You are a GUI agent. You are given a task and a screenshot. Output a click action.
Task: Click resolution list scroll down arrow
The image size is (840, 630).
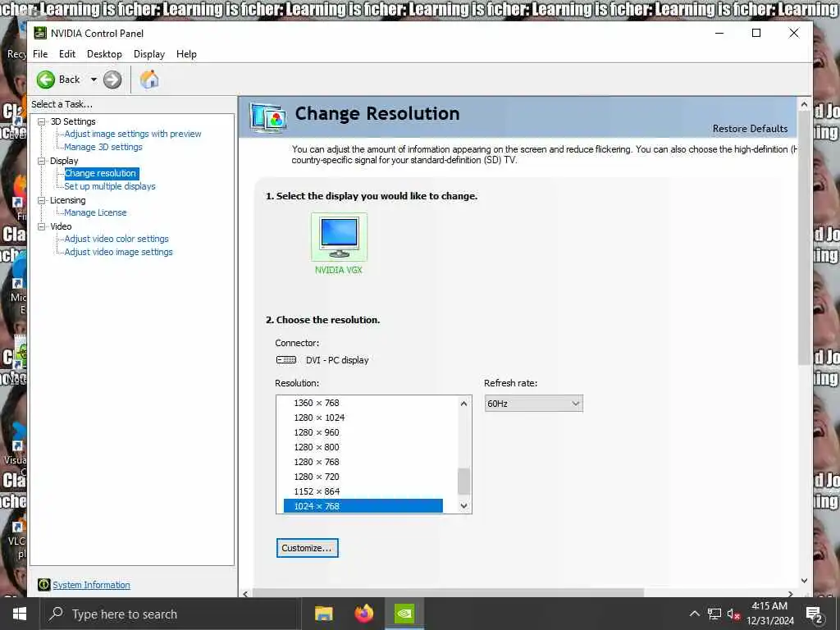pyautogui.click(x=464, y=505)
